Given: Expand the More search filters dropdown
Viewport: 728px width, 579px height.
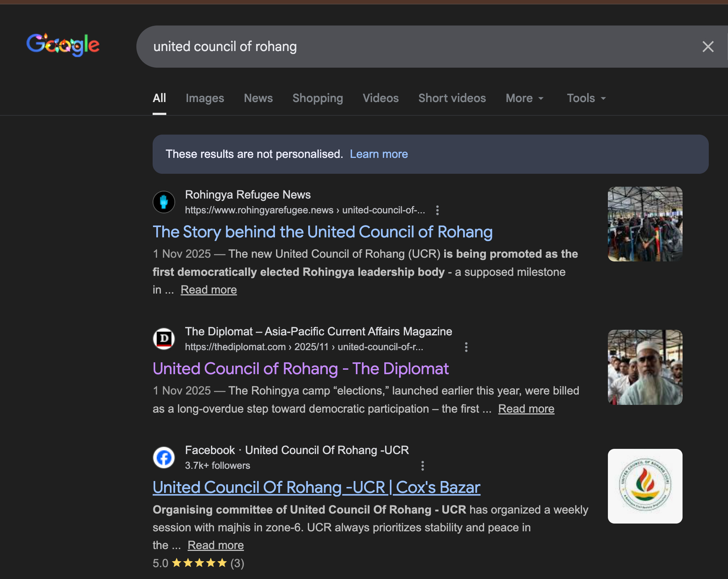Looking at the screenshot, I should (524, 98).
